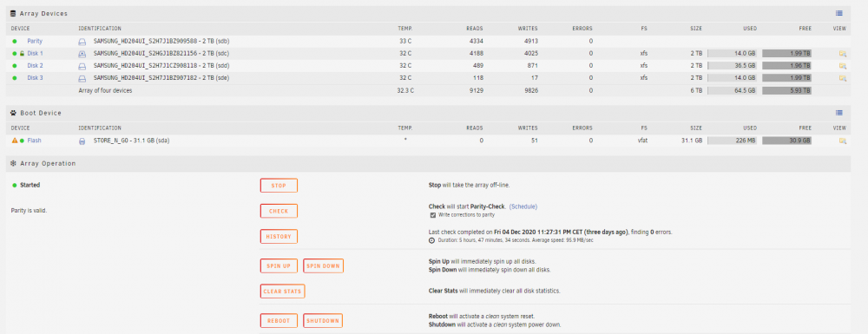868x334 pixels.
Task: Click the Flash filesystem value vfat
Action: pyautogui.click(x=642, y=141)
